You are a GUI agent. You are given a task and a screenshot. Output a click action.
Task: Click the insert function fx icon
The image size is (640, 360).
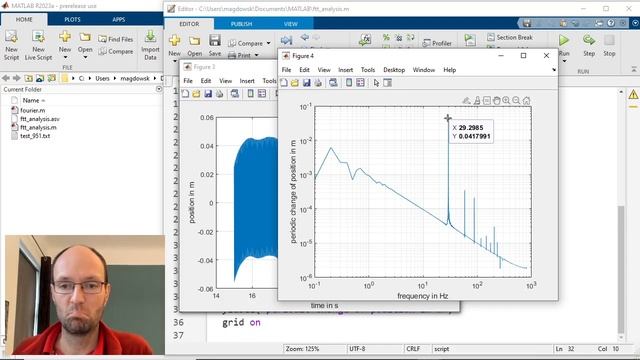point(364,40)
